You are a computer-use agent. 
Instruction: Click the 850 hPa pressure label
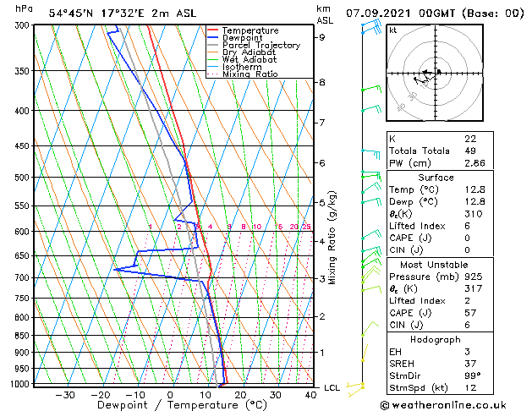click(x=24, y=336)
